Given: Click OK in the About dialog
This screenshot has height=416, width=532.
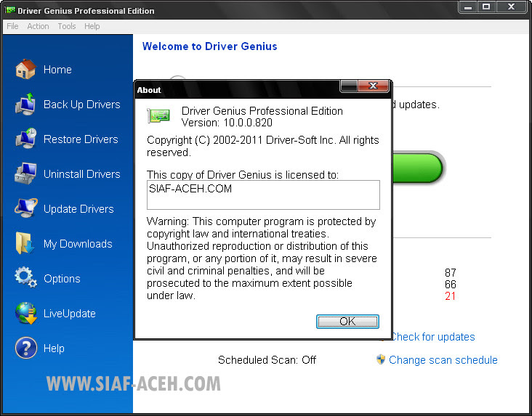Looking at the screenshot, I should point(347,322).
